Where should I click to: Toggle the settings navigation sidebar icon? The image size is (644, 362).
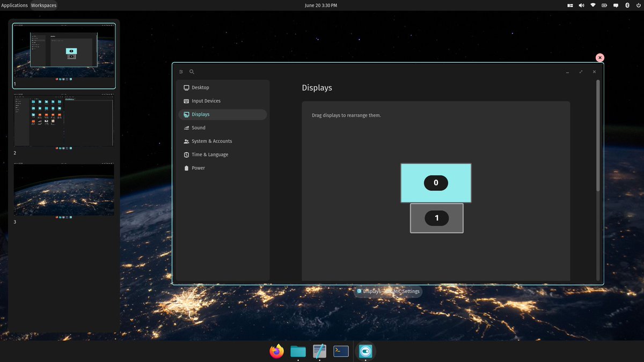coord(181,72)
